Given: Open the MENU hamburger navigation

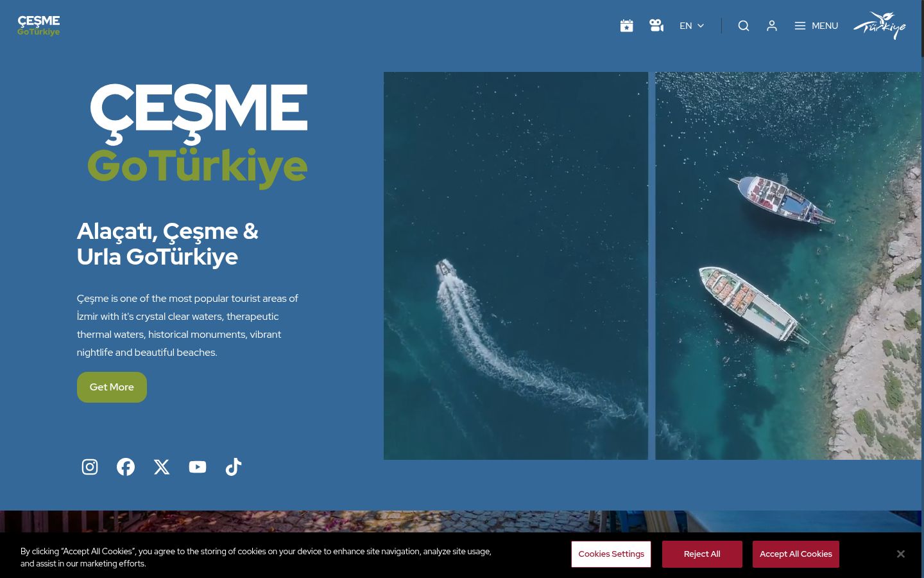Looking at the screenshot, I should pos(816,26).
